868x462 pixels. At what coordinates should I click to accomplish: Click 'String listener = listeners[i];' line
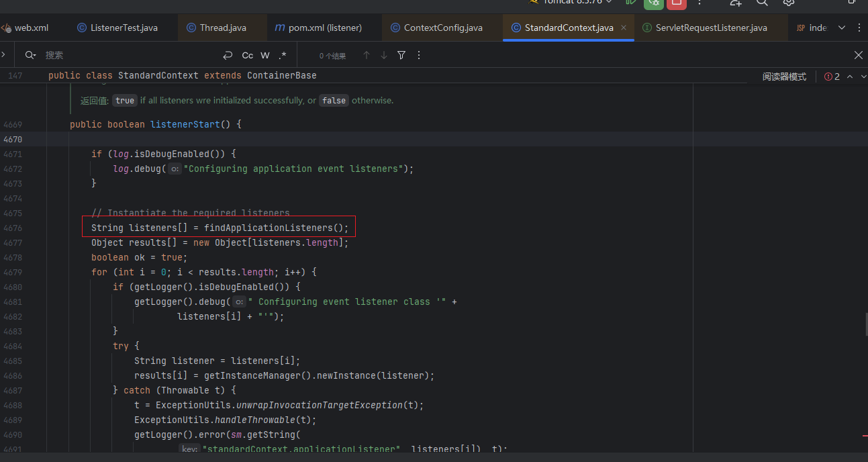218,361
